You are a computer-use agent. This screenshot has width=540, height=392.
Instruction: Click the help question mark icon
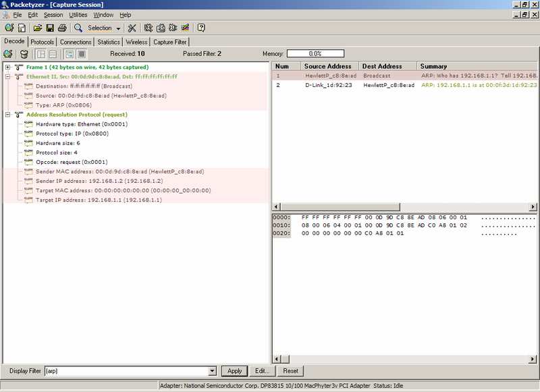tap(201, 28)
